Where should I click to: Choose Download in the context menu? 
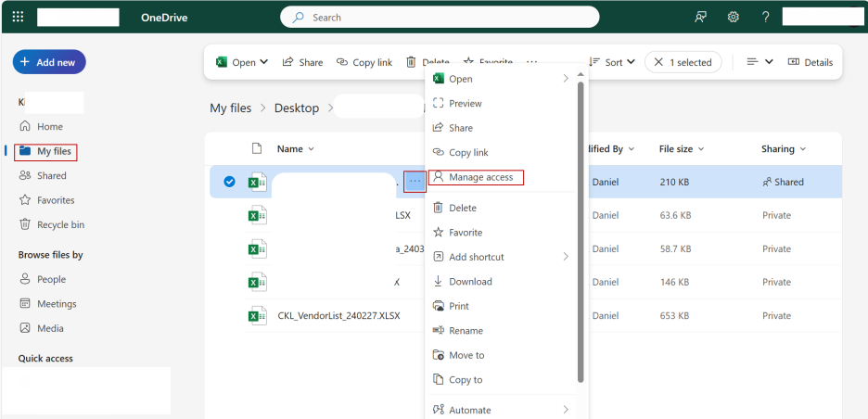tap(500, 281)
